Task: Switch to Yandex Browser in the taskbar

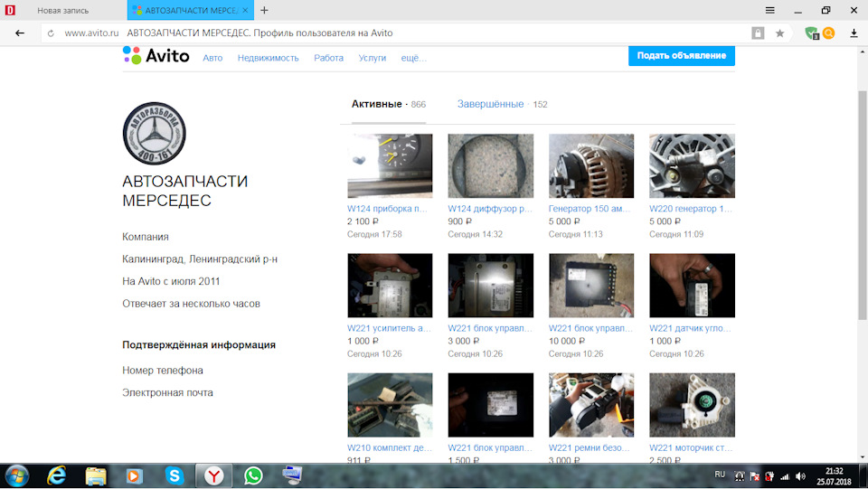Action: [x=213, y=475]
